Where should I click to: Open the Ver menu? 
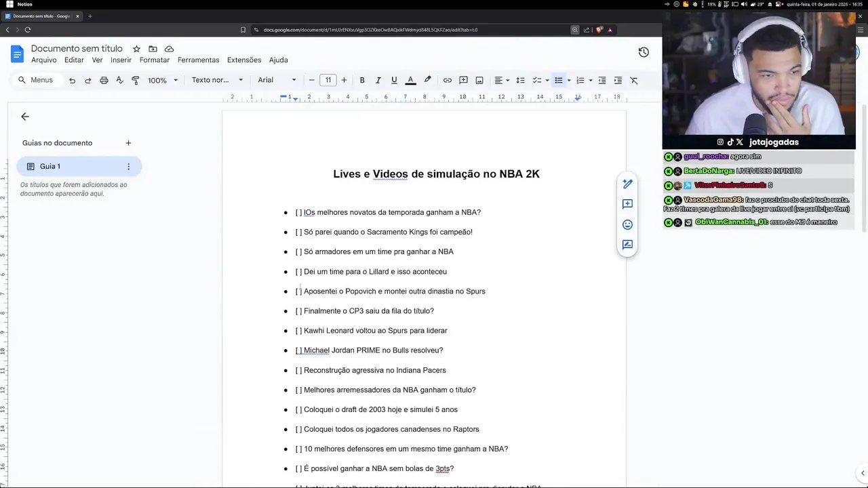click(98, 60)
